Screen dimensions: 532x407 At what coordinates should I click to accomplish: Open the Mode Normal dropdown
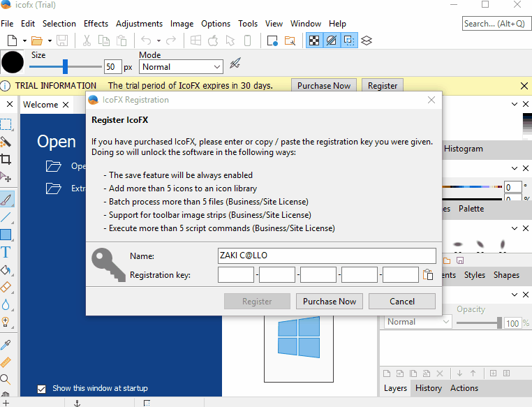(181, 67)
